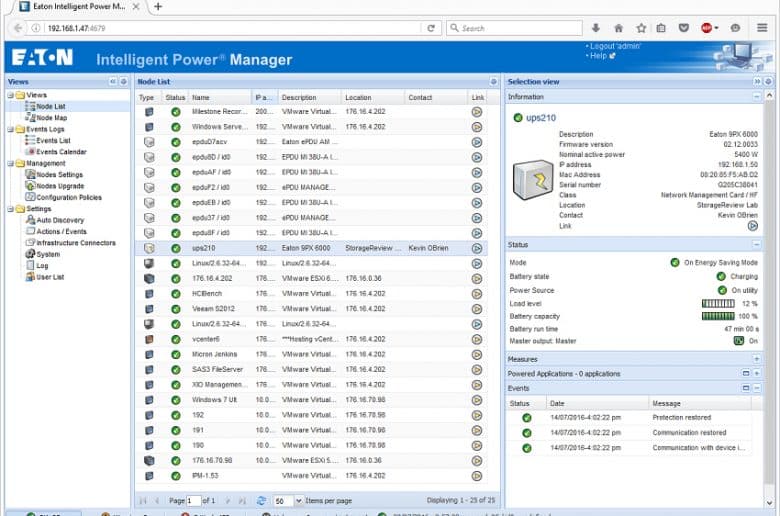Open Selection view settings icon

click(768, 82)
